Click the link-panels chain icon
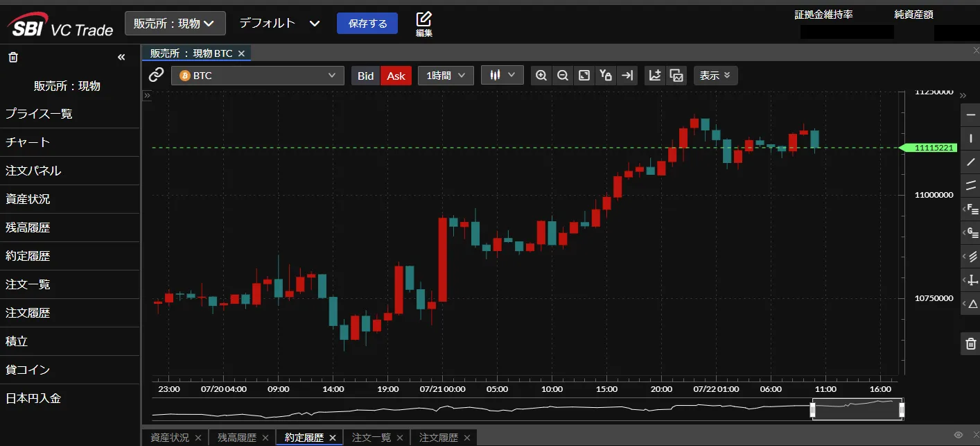The image size is (980, 446). [x=157, y=75]
